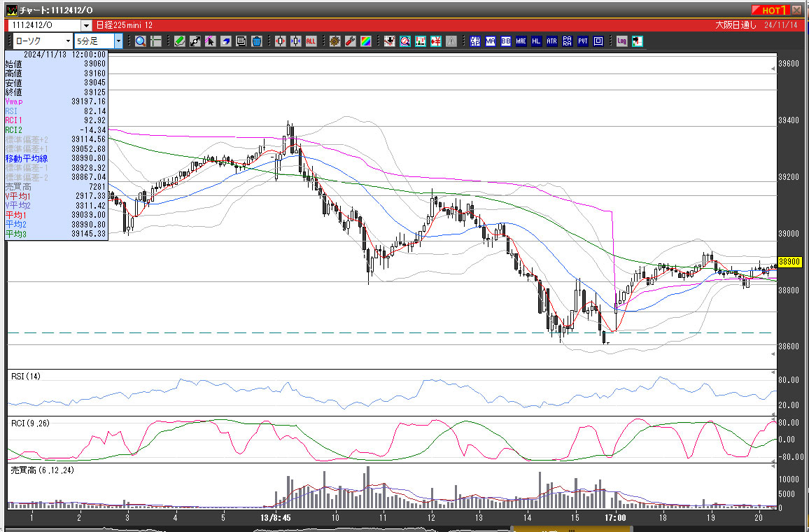Click the chart export arrow icon
This screenshot has height=532, width=809.
tap(638, 41)
